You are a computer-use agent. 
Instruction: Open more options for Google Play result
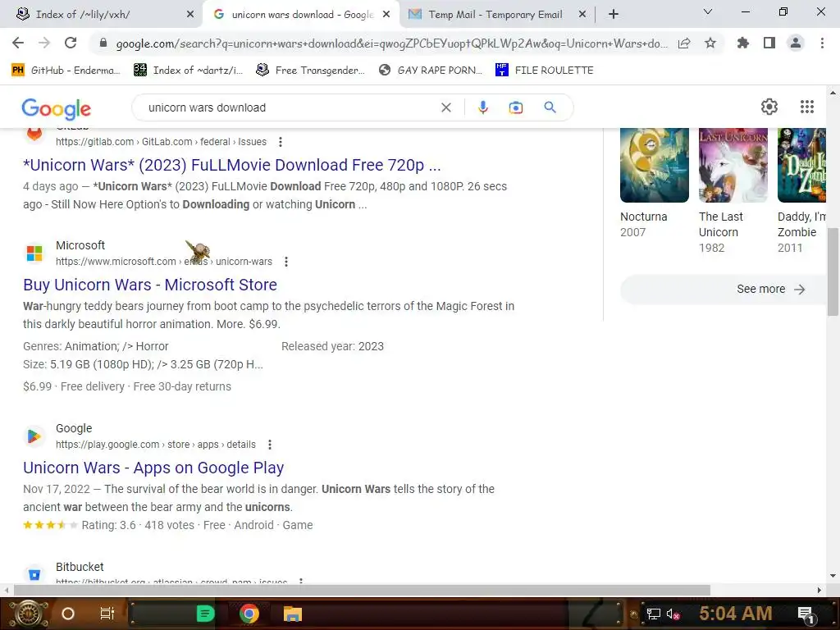(x=269, y=445)
